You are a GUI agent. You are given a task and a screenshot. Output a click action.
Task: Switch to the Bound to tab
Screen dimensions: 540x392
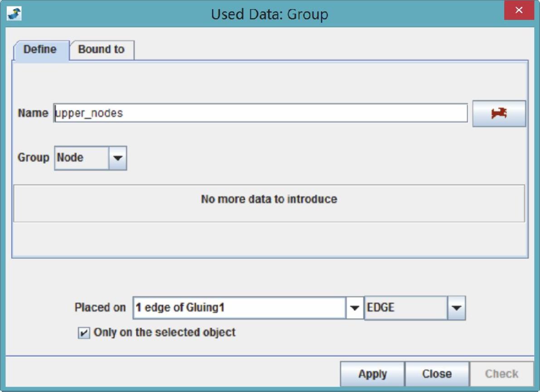[x=101, y=49]
